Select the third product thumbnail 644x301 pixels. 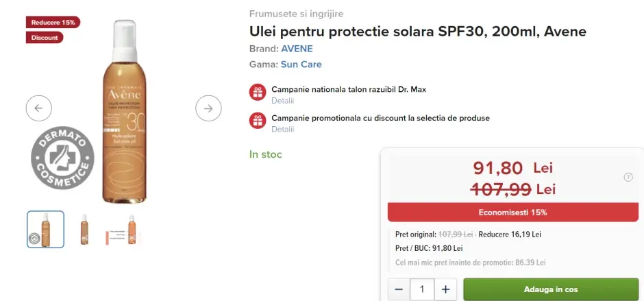tap(123, 229)
